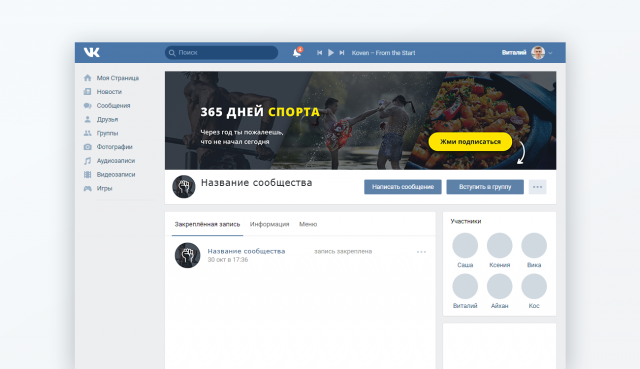Click the Игры gamepad icon
The width and height of the screenshot is (640, 369).
click(x=87, y=188)
